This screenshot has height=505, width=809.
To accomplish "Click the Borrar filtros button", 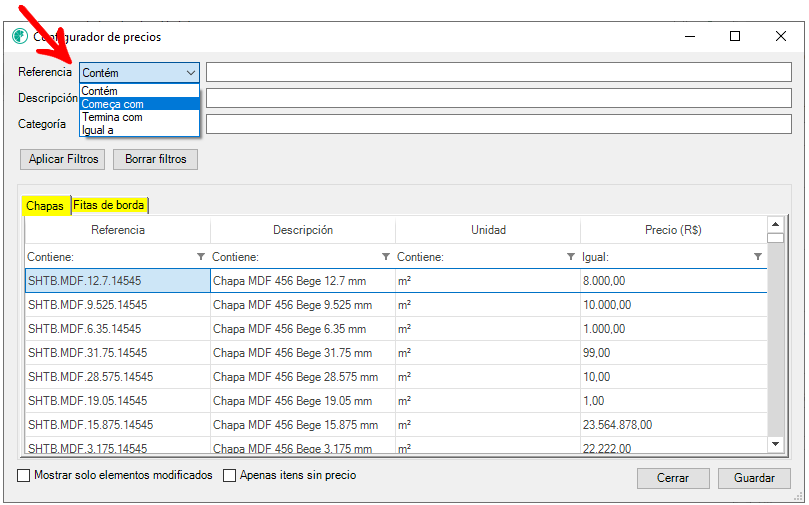I will (x=155, y=159).
